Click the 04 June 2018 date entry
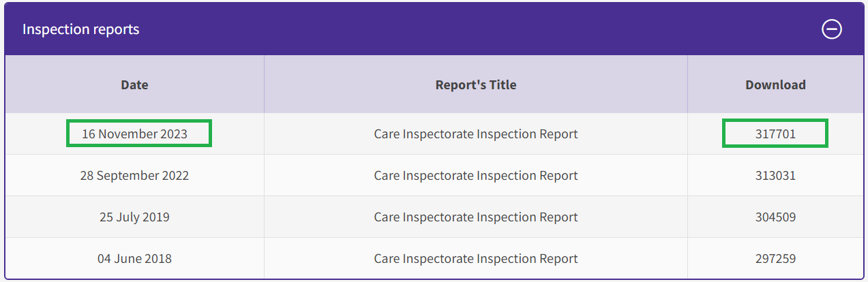The width and height of the screenshot is (868, 282). point(134,259)
